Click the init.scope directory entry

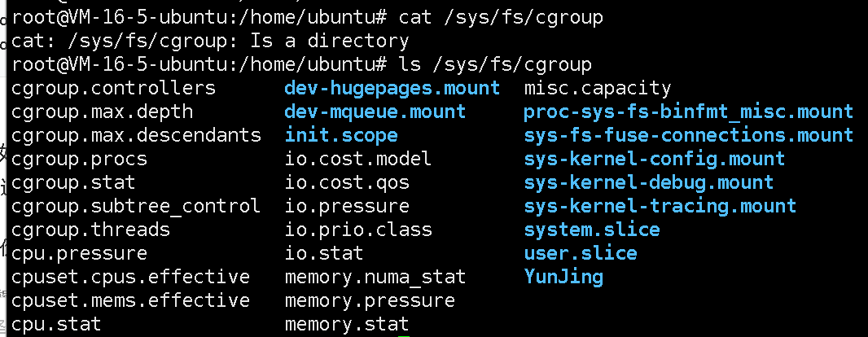click(341, 136)
